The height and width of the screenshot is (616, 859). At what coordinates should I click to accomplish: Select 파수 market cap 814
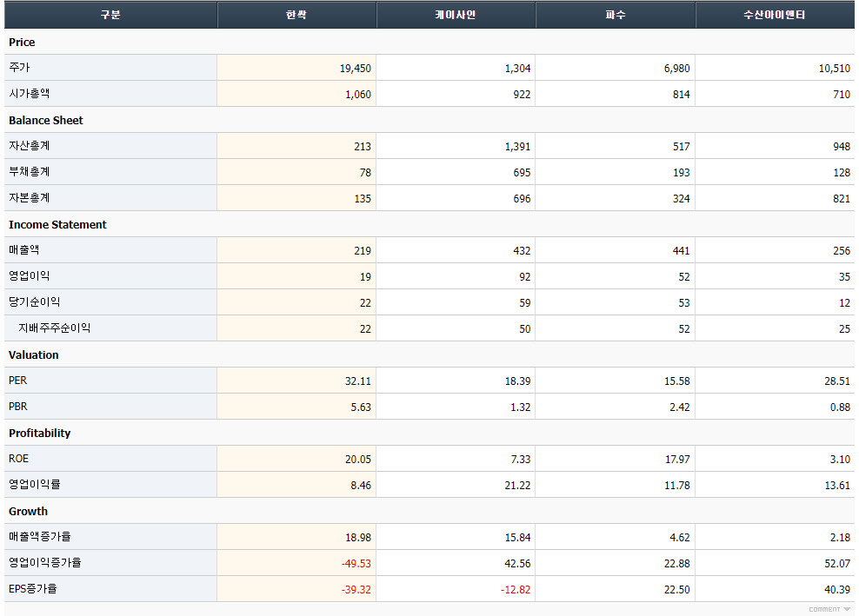click(681, 95)
